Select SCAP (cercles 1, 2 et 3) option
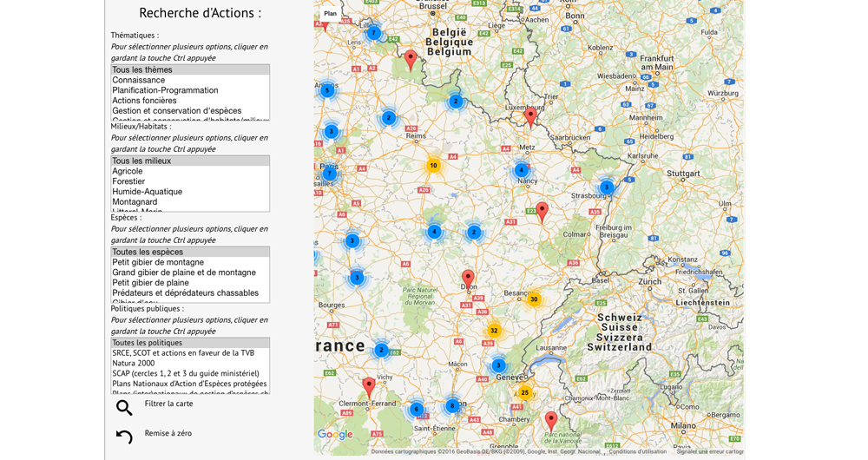The image size is (868, 460). (x=190, y=374)
